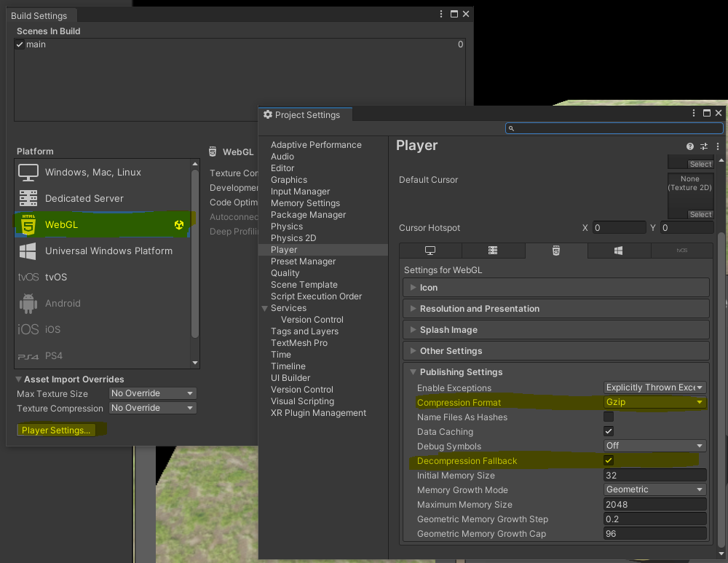Switch to the desktop standalone settings tab icon
The height and width of the screenshot is (563, 728).
(x=430, y=251)
